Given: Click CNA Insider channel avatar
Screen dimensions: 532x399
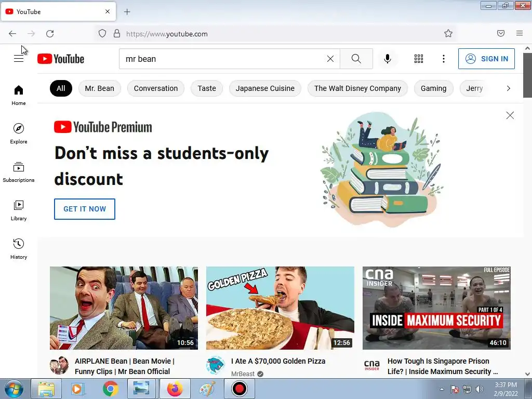Looking at the screenshot, I should click(x=371, y=365).
